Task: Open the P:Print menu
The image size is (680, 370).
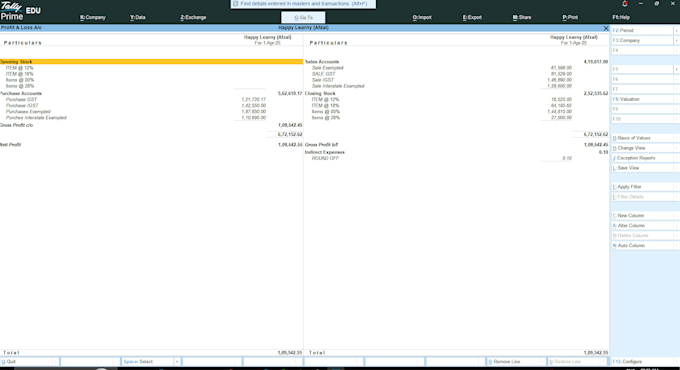Action: point(570,17)
